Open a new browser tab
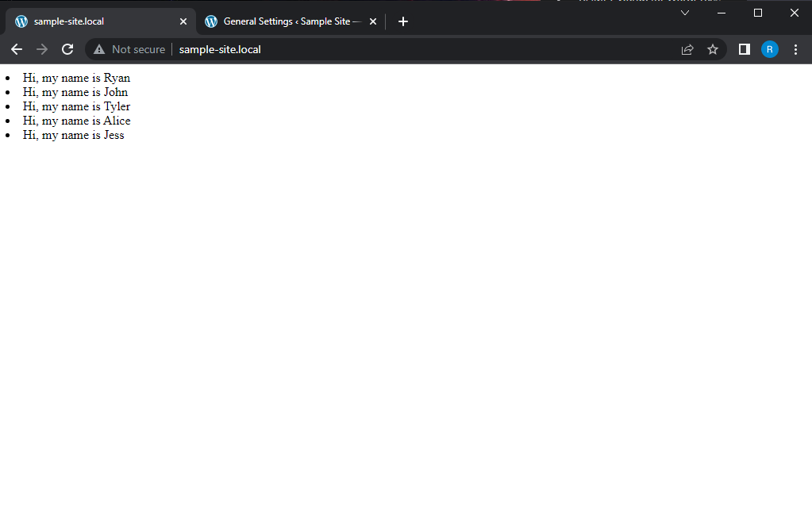Viewport: 812px width, 530px height. click(x=403, y=21)
